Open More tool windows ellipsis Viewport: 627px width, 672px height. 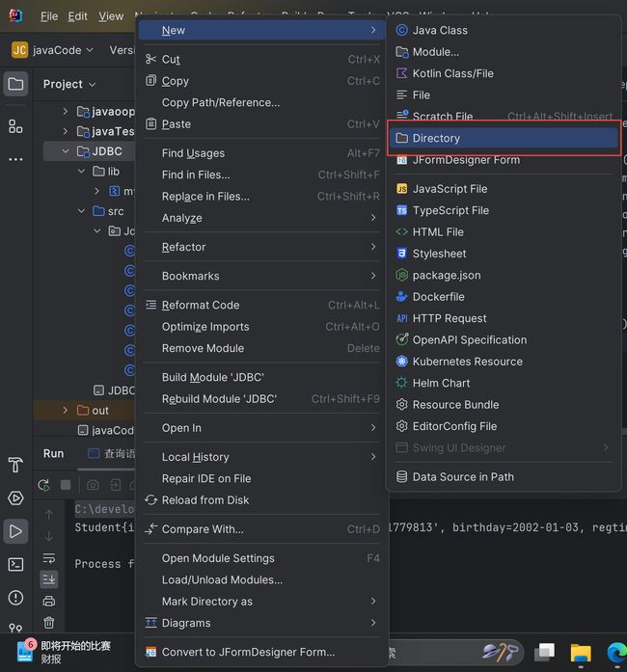[x=15, y=159]
